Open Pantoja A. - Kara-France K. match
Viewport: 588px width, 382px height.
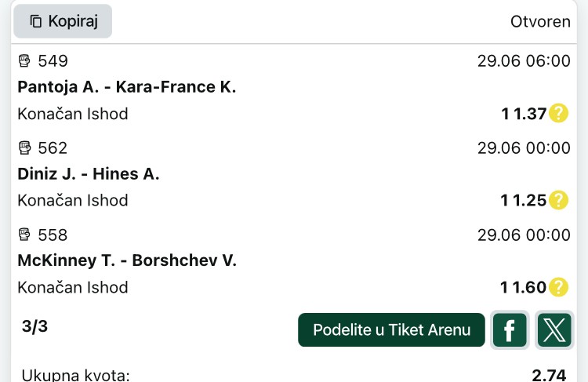pos(127,87)
